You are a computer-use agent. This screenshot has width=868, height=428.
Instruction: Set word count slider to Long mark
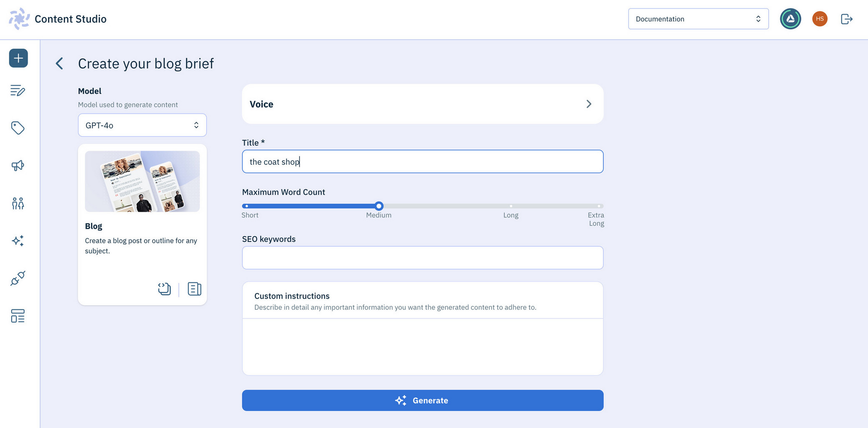click(x=511, y=206)
